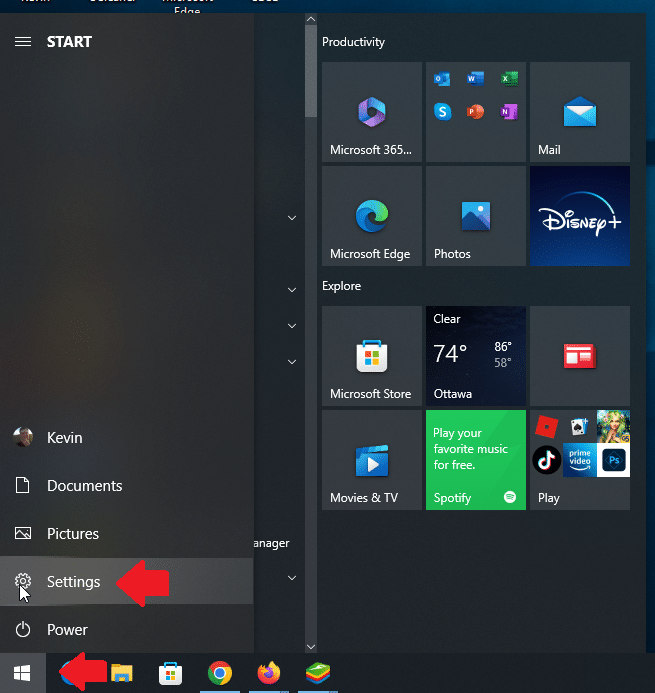Click the app list scroll-down arrow

point(311,647)
